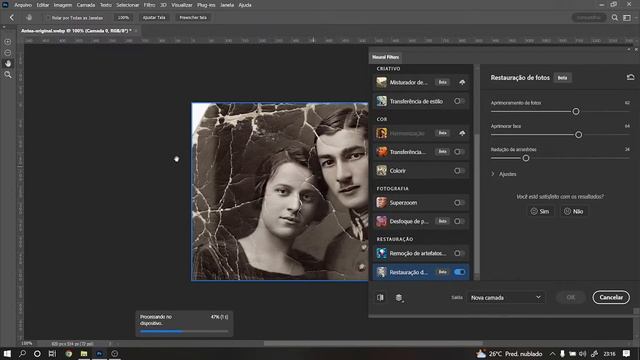Expand the Ajustes section
The width and height of the screenshot is (640, 360).
click(493, 174)
